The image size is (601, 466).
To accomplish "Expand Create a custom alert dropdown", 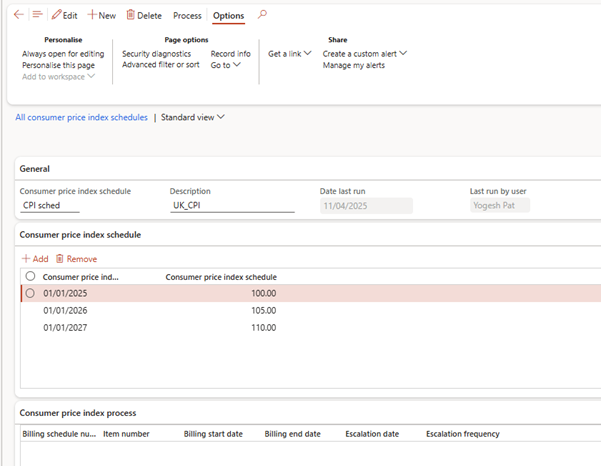I will [365, 54].
